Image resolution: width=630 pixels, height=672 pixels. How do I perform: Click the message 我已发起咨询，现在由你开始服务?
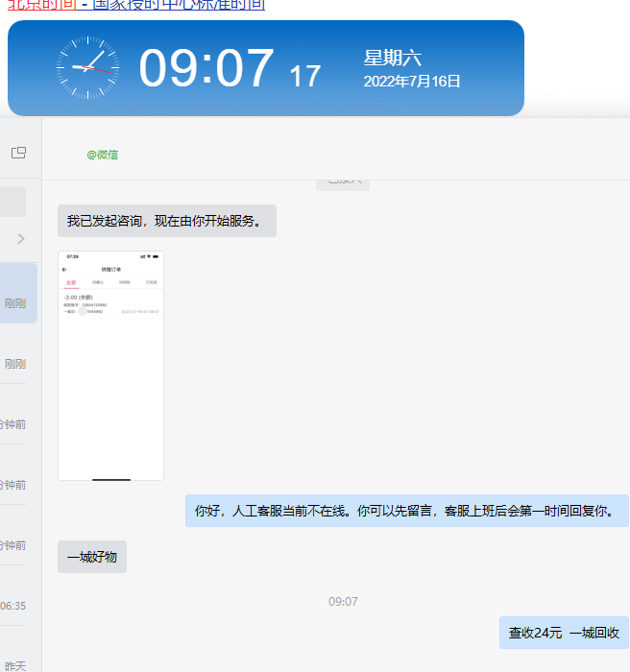[x=166, y=221]
